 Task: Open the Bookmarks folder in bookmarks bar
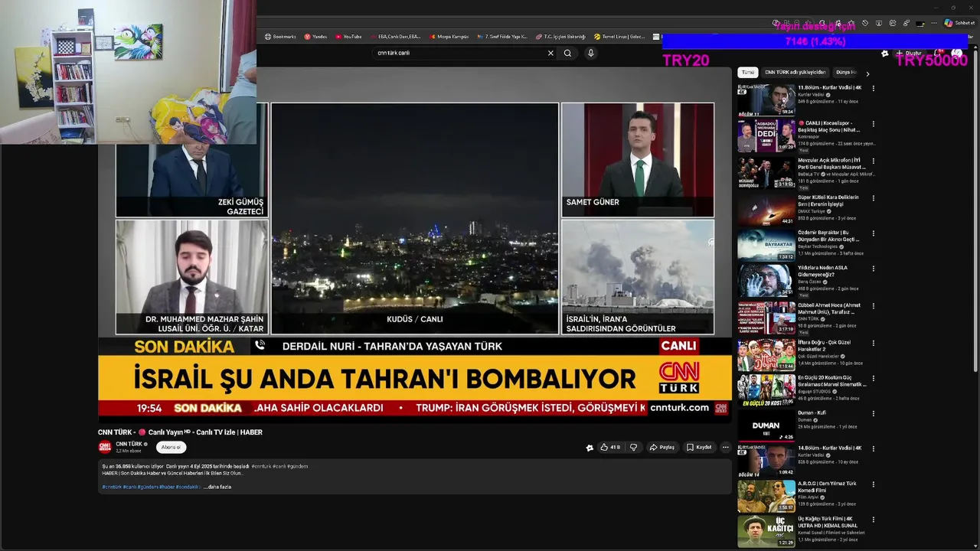point(280,37)
